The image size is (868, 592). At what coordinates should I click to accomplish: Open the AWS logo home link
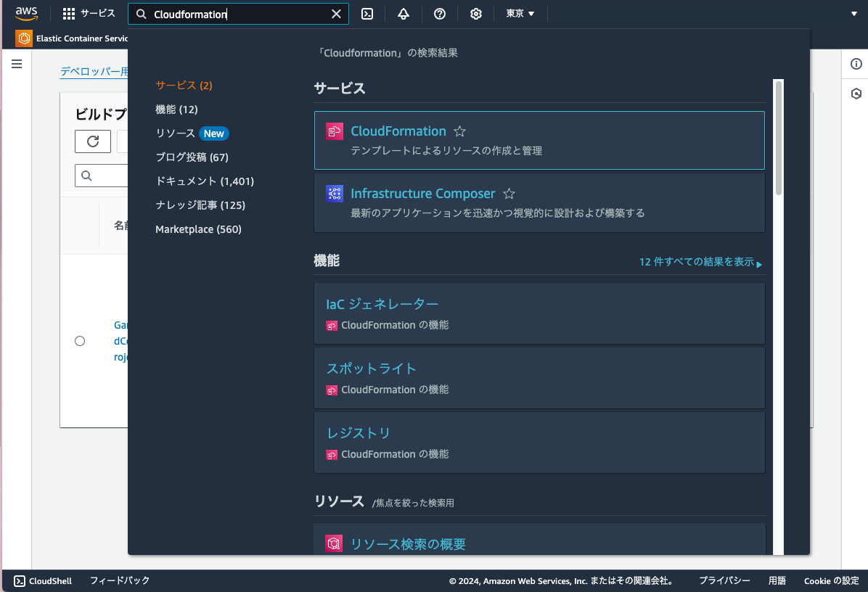pyautogui.click(x=26, y=14)
